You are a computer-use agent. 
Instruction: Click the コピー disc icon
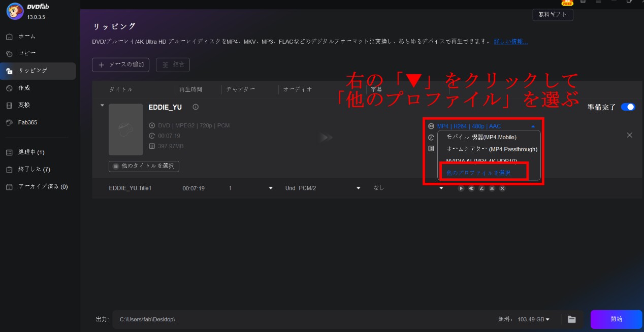coord(9,53)
